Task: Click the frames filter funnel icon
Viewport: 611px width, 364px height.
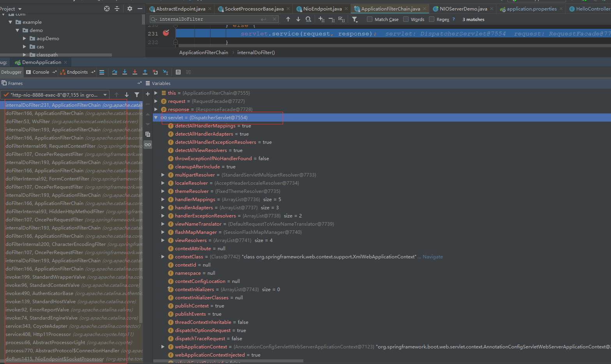Action: point(137,95)
